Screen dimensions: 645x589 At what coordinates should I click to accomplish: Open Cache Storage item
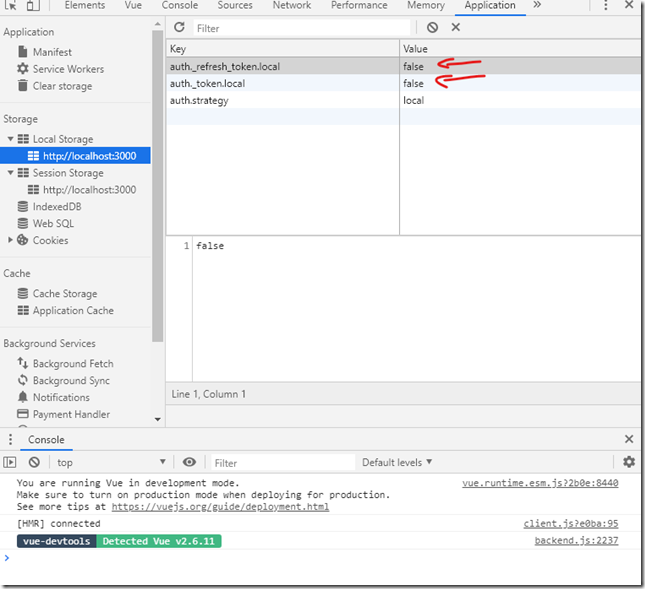65,294
